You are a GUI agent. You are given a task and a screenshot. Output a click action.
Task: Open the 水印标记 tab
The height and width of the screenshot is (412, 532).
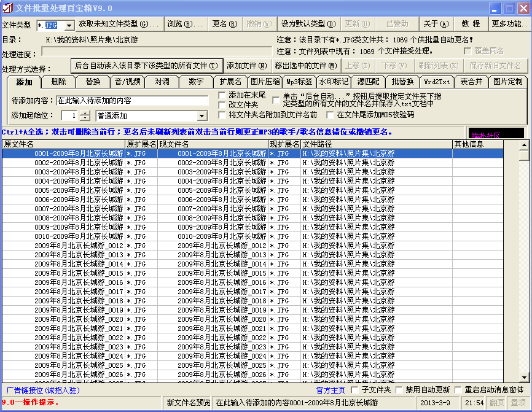[x=334, y=82]
